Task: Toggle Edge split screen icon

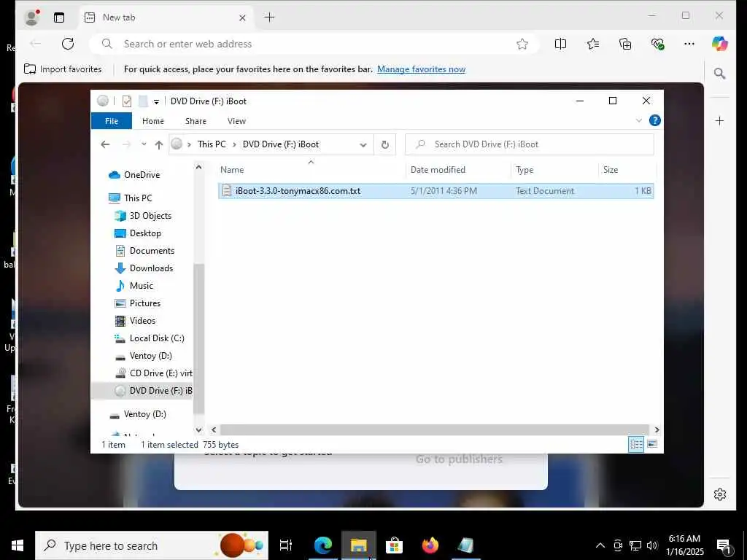Action: [x=561, y=44]
